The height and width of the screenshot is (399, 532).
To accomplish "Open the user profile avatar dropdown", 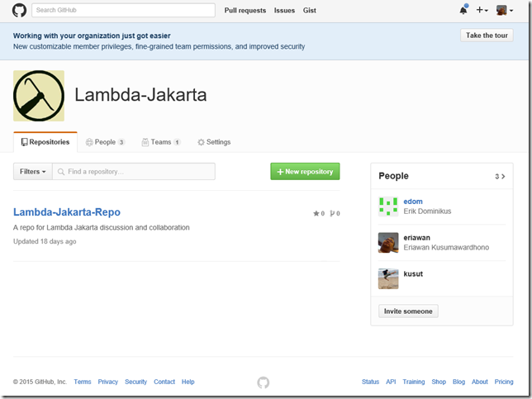I will click(x=504, y=11).
